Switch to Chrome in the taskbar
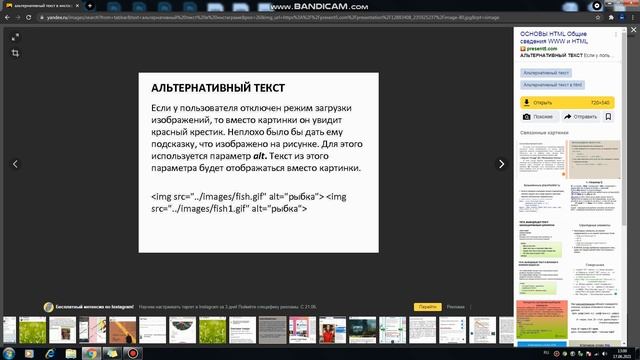Image resolution: width=640 pixels, height=360 pixels. (91, 353)
